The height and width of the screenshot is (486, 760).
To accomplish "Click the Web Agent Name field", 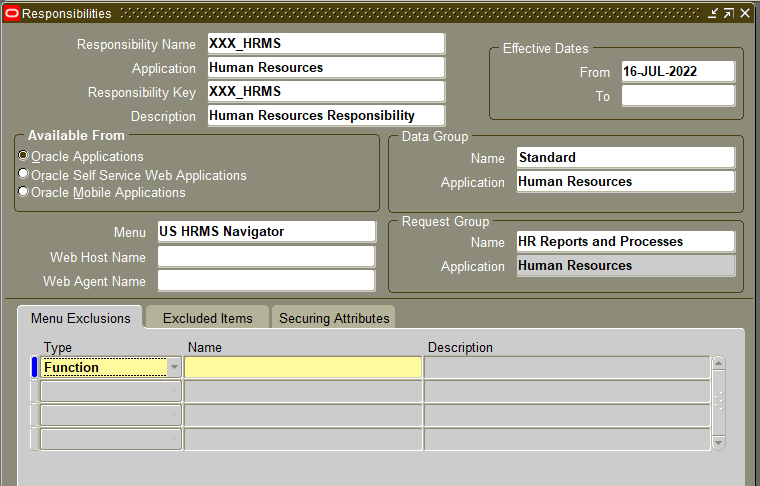I will [x=267, y=281].
